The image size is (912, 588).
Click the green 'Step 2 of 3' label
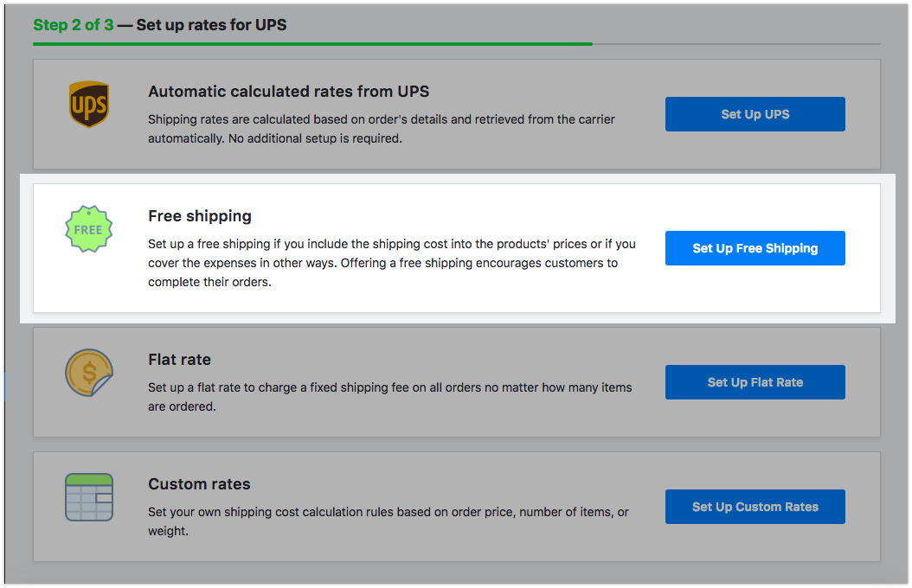73,25
